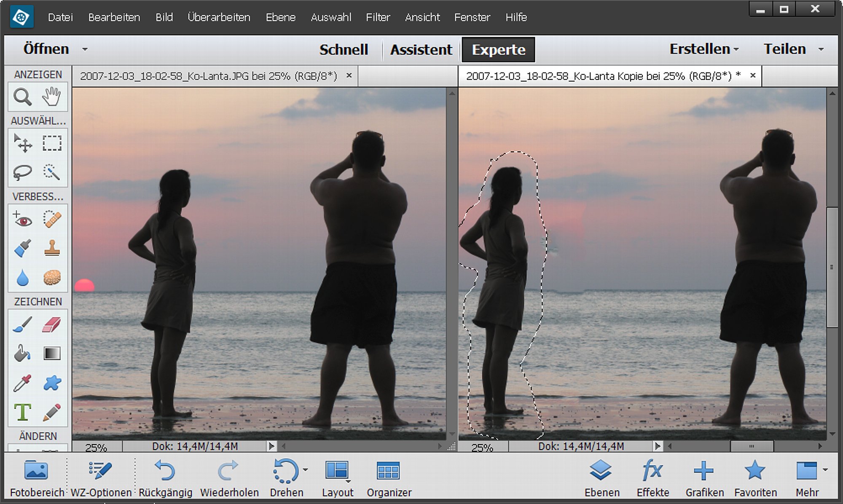Pick the Red Eye removal tool
843x504 pixels.
(23, 220)
